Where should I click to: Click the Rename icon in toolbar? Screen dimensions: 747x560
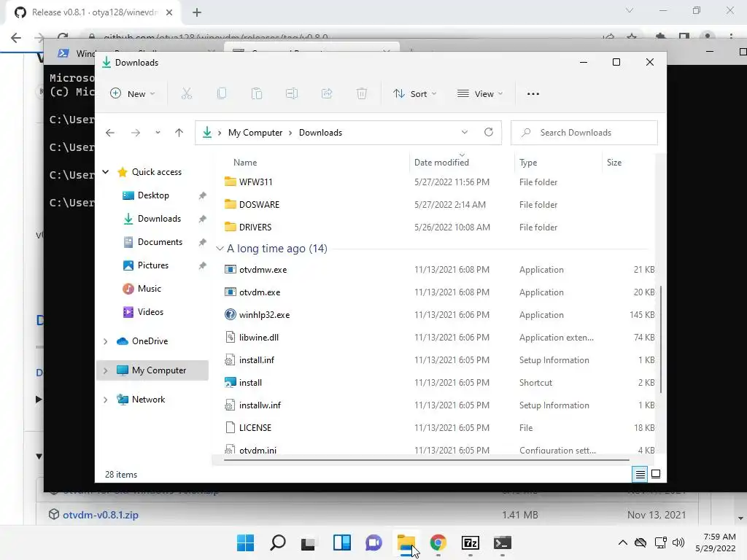pos(292,94)
